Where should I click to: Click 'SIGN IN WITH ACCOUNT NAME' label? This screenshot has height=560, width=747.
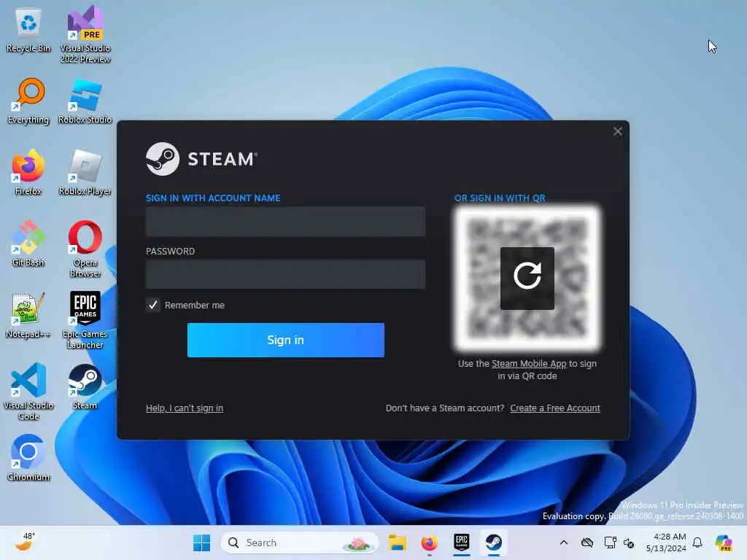pos(213,198)
